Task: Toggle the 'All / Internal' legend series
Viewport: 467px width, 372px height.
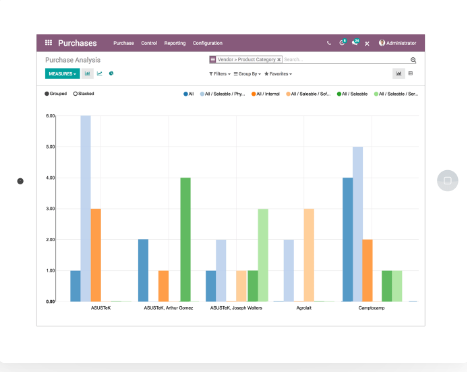Action: pyautogui.click(x=266, y=94)
